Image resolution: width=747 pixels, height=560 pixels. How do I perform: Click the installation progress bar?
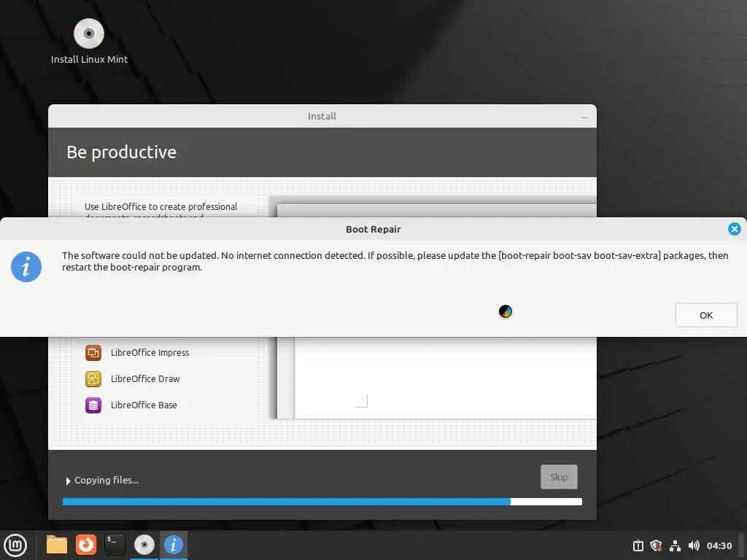(322, 502)
